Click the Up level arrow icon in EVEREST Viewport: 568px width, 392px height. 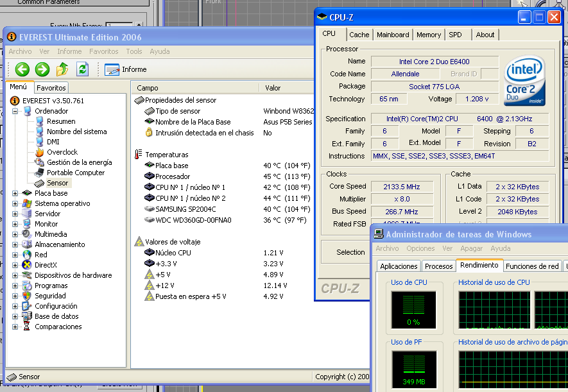point(62,69)
